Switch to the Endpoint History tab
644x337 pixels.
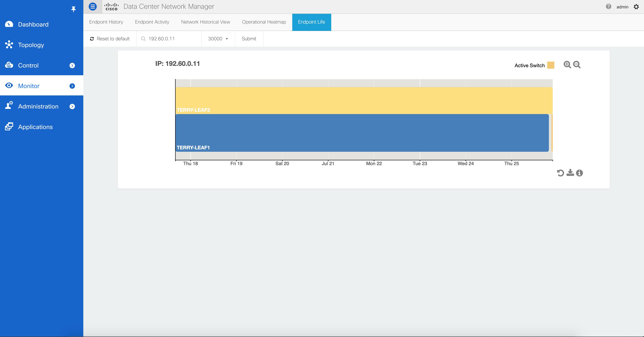click(106, 22)
